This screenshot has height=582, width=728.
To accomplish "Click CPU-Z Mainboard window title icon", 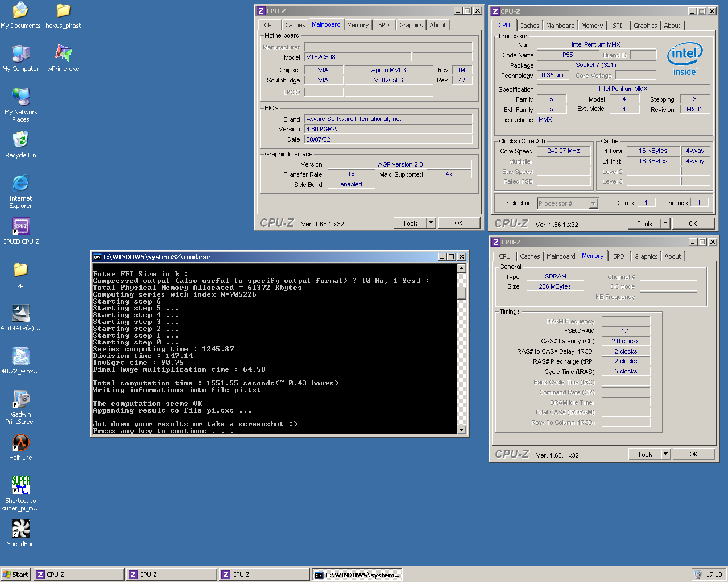I will [260, 11].
